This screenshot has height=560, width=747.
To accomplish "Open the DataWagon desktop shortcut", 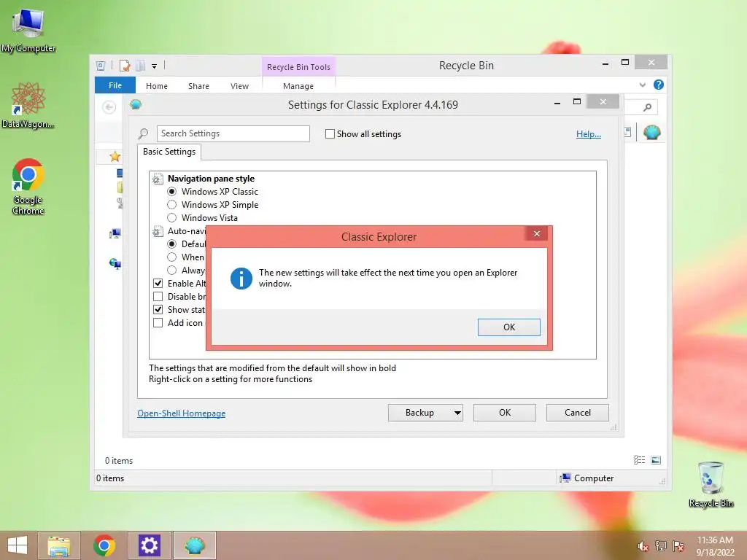I will [28, 105].
